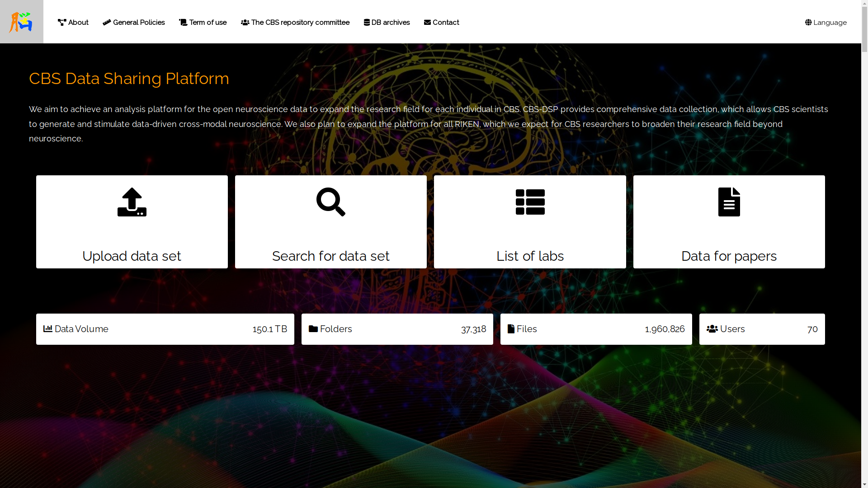
Task: Click the people icon beside Users
Action: pyautogui.click(x=712, y=329)
